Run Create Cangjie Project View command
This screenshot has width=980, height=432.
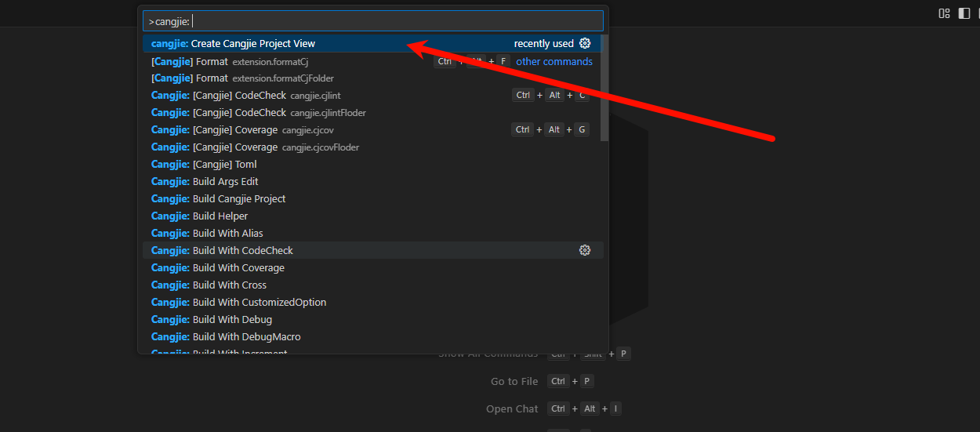(x=373, y=43)
